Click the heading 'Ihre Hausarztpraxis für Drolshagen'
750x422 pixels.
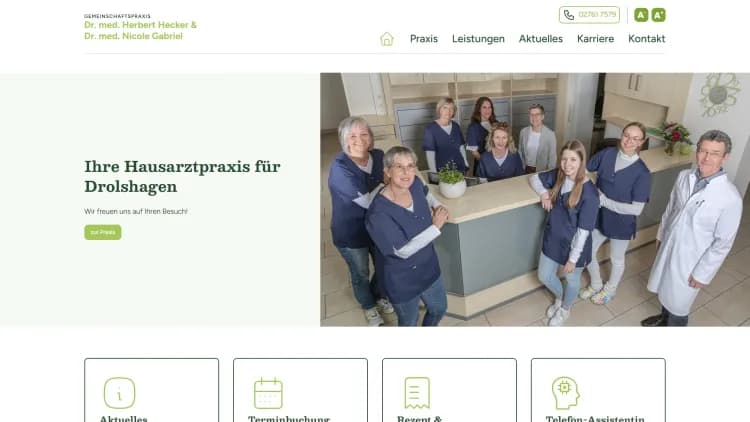click(x=182, y=177)
